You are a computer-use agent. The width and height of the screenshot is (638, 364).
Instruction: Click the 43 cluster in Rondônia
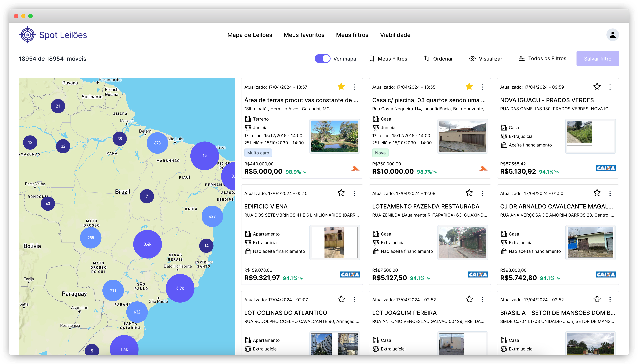click(x=48, y=203)
